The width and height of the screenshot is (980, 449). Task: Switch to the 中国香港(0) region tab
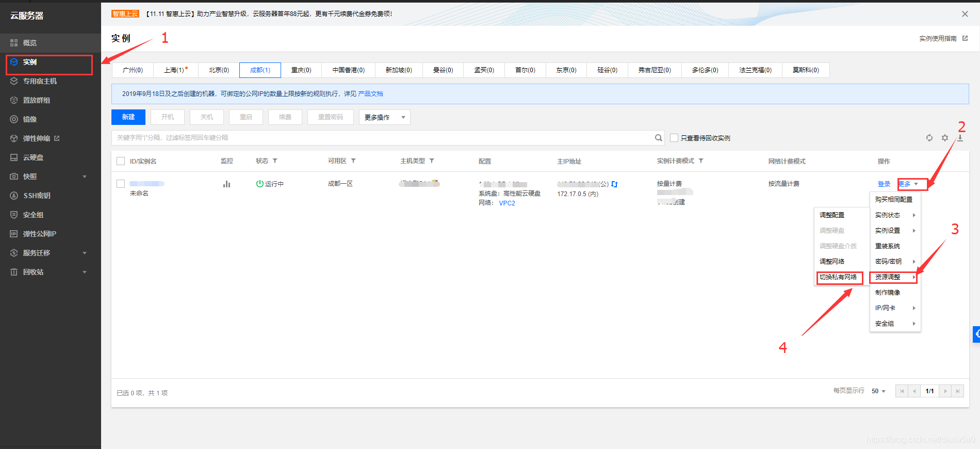click(x=348, y=70)
